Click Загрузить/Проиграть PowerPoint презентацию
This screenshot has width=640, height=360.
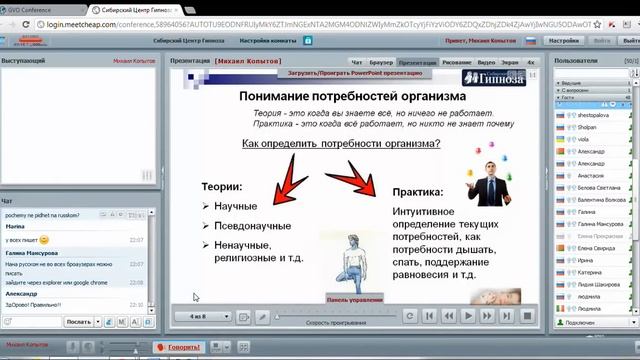coord(355,73)
